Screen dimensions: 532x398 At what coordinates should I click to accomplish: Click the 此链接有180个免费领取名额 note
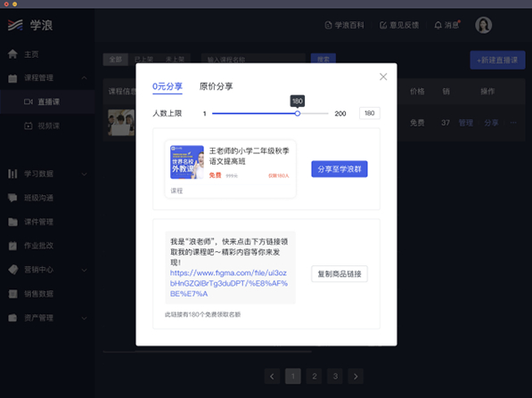click(x=202, y=314)
